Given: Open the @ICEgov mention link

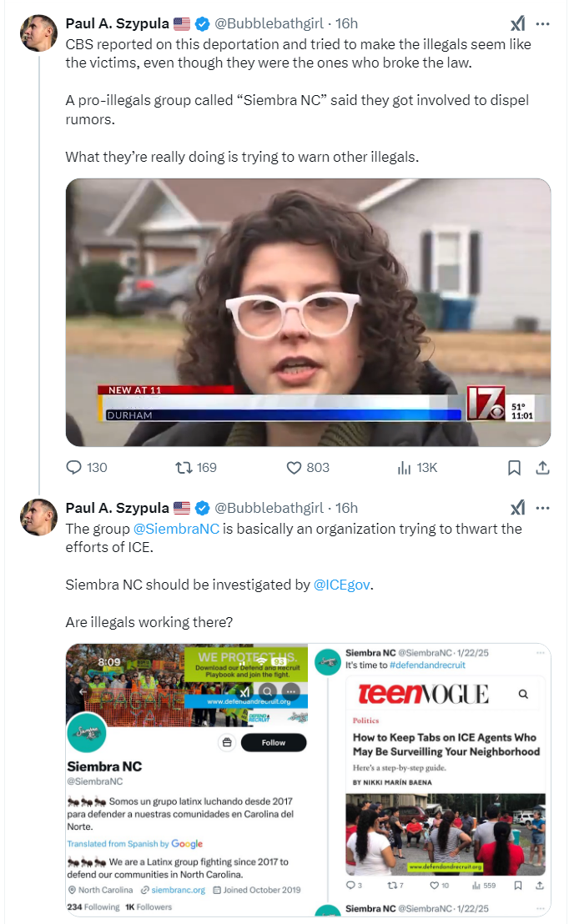Looking at the screenshot, I should (x=342, y=585).
